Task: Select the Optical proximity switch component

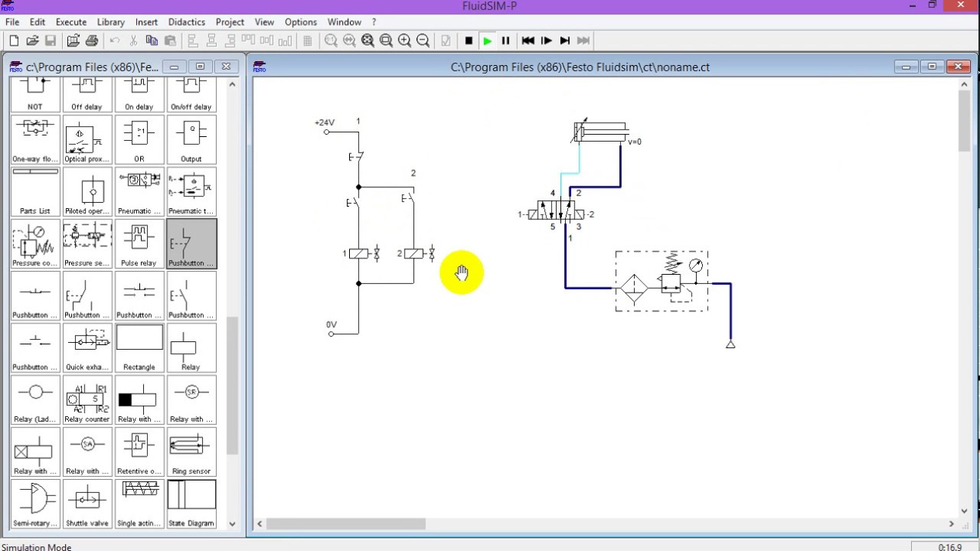Action: tap(87, 139)
